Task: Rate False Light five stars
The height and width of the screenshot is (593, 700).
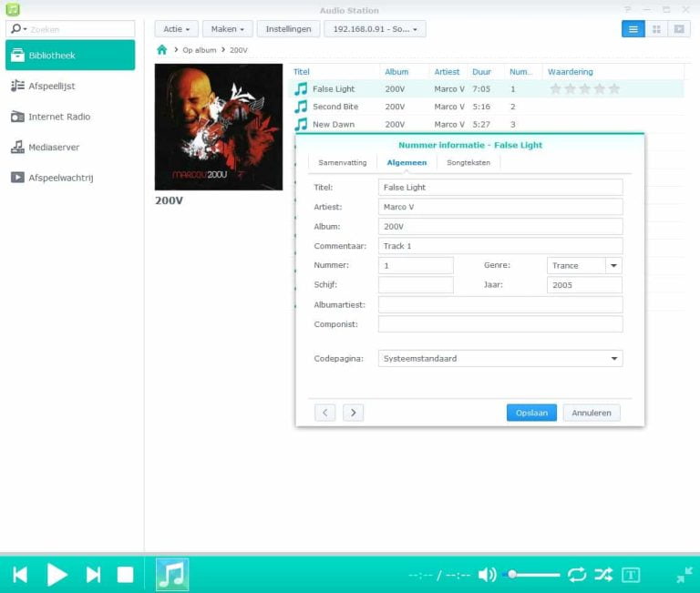Action: point(614,88)
